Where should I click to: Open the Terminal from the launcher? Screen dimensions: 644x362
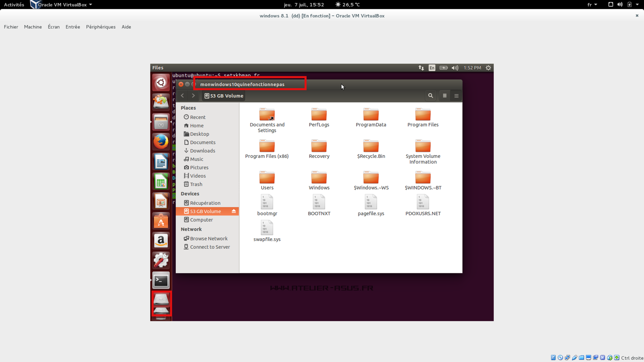(x=161, y=280)
